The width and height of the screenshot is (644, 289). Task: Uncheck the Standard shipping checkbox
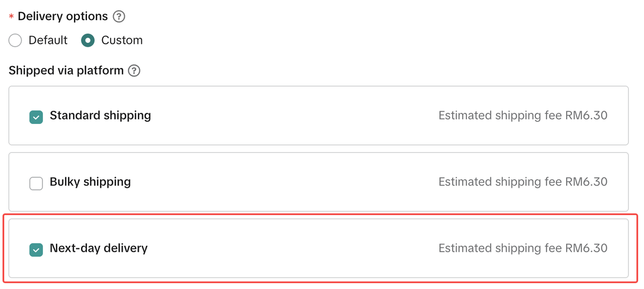[36, 117]
